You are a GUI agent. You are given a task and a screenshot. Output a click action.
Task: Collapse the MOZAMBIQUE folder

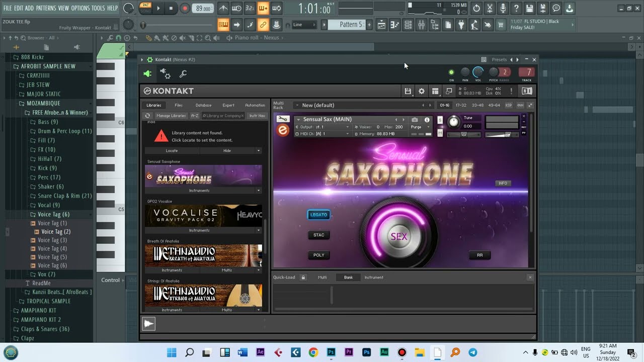pyautogui.click(x=43, y=103)
